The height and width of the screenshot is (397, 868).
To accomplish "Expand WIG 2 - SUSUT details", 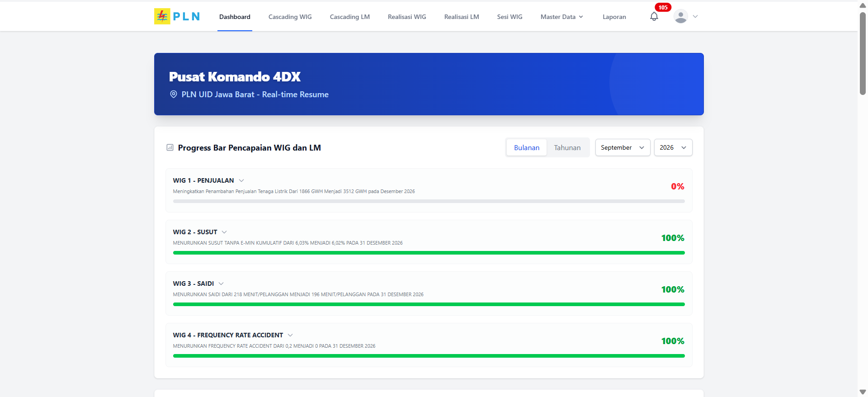I will click(x=224, y=232).
